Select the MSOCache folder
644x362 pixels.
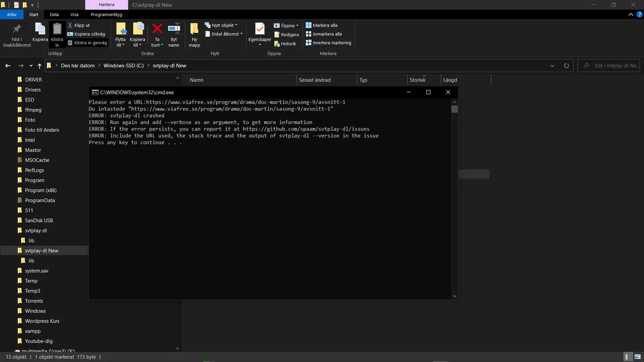coord(37,160)
